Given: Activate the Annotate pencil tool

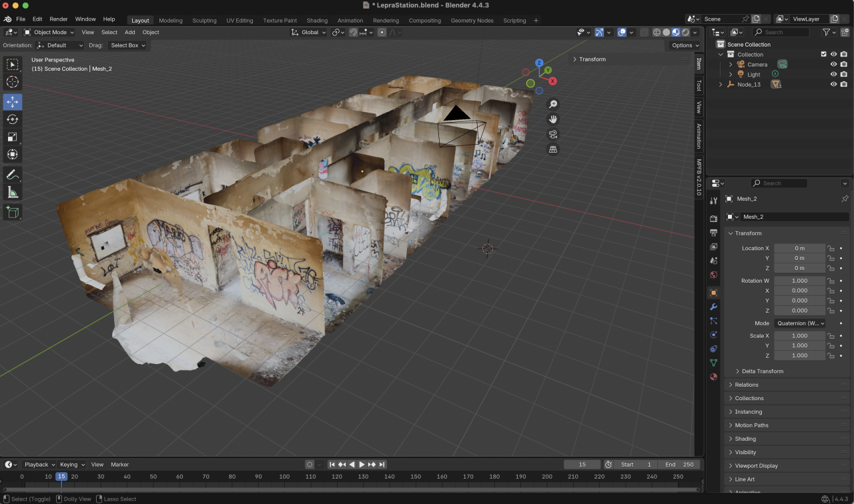Looking at the screenshot, I should [13, 175].
